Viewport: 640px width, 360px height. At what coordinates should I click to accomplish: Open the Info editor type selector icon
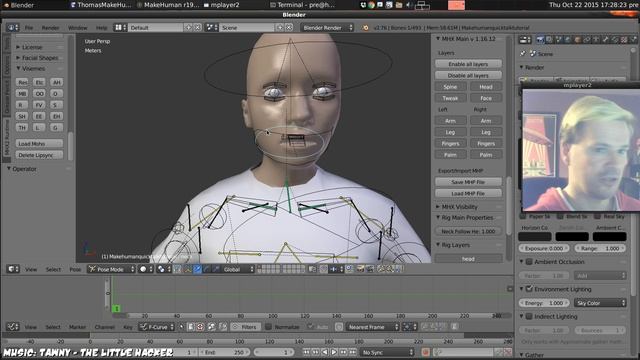(x=13, y=27)
